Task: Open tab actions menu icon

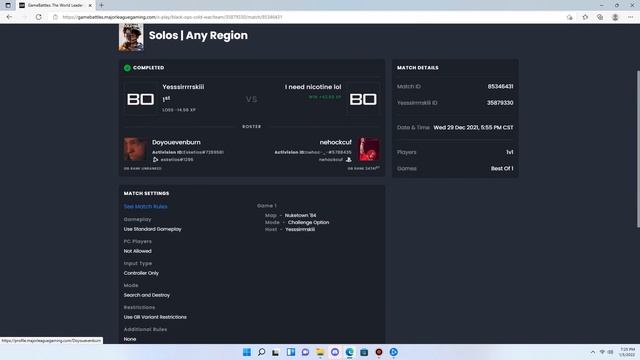Action: point(8,5)
